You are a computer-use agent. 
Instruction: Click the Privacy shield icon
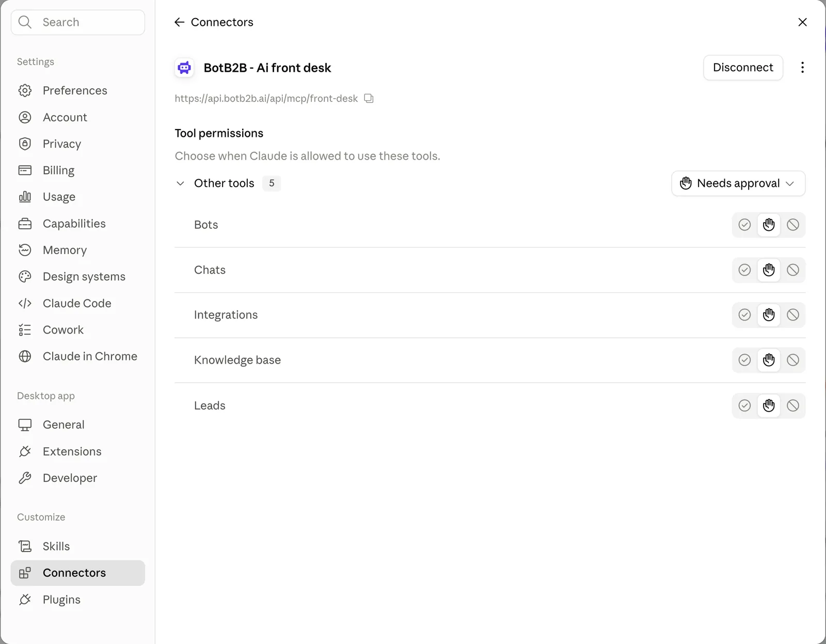[x=25, y=144]
